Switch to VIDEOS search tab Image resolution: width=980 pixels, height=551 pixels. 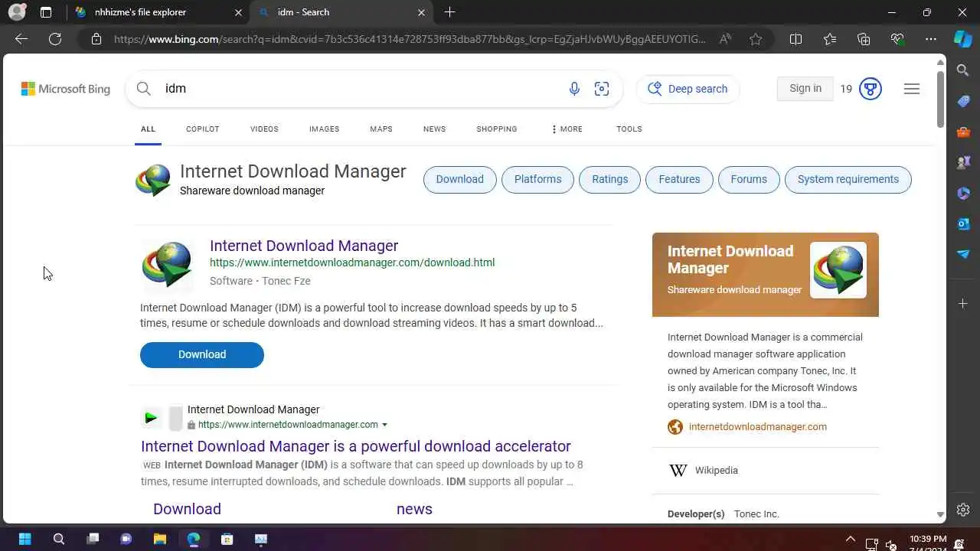coord(264,129)
